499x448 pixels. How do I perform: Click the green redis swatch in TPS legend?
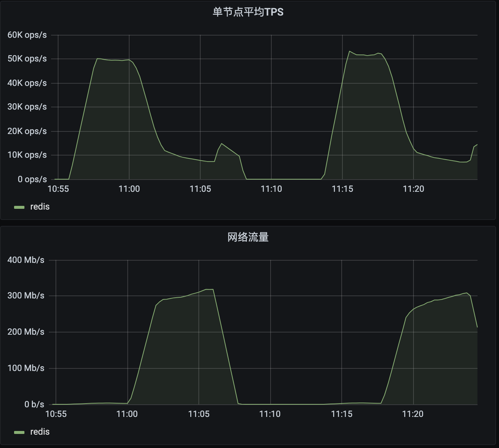[x=19, y=207]
